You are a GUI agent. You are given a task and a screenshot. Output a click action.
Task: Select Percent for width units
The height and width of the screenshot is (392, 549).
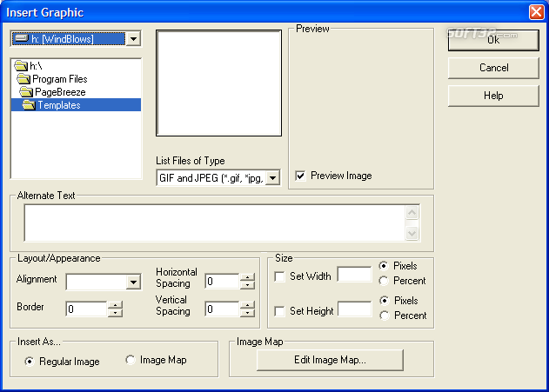click(x=384, y=281)
